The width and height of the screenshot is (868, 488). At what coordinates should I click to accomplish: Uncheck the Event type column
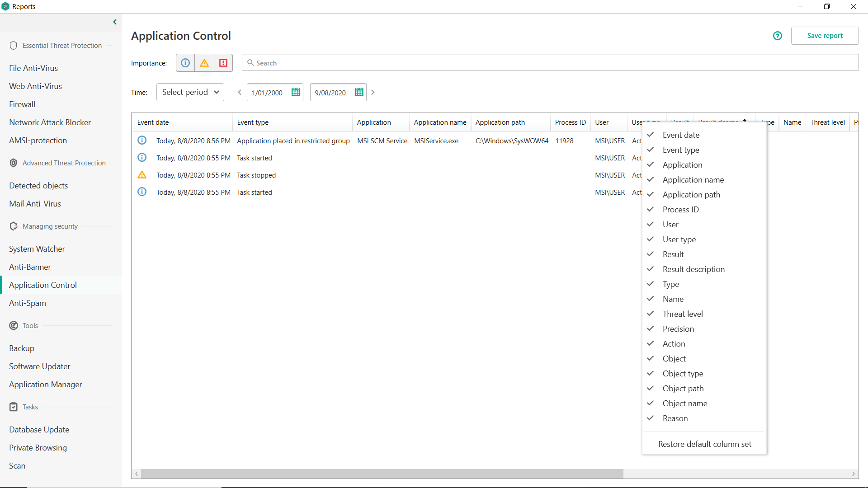(704, 150)
